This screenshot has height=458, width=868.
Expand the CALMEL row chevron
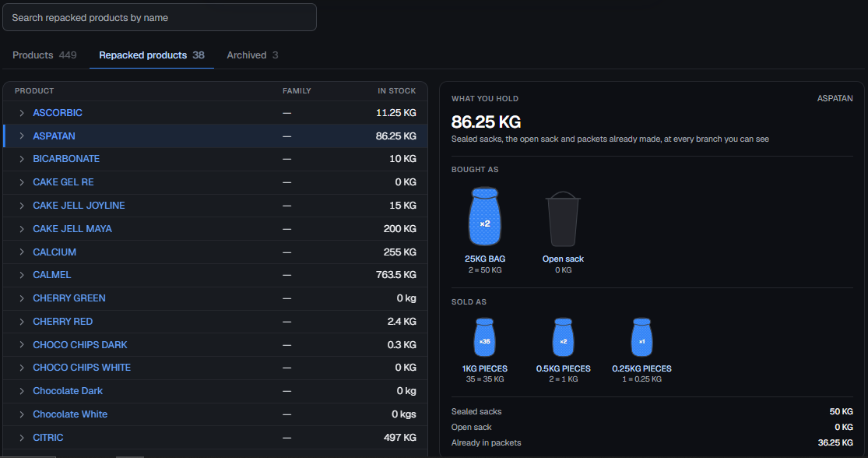22,275
